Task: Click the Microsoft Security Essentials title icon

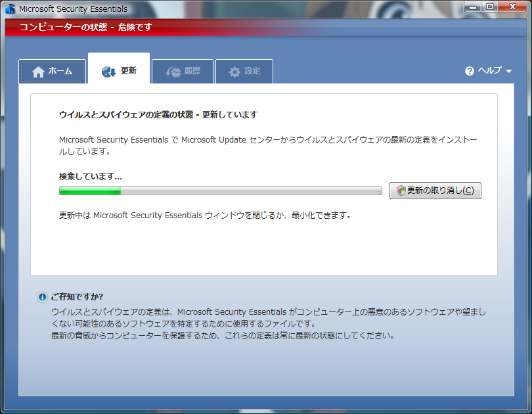Action: (10, 9)
